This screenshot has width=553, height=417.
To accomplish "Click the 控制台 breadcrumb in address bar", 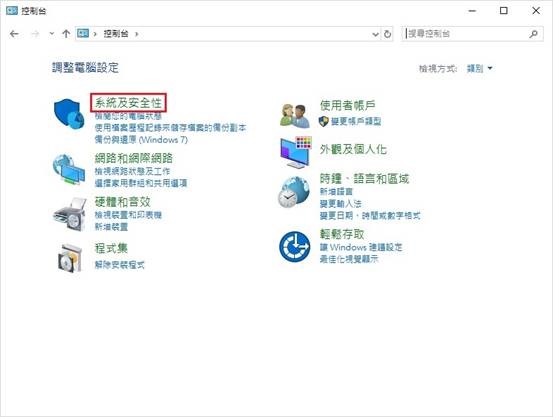I will pos(116,34).
